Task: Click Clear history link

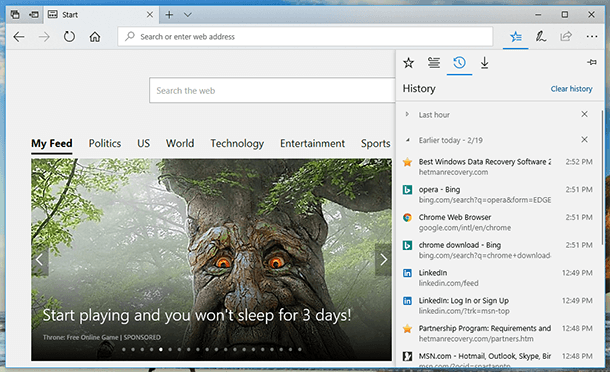Action: tap(571, 89)
